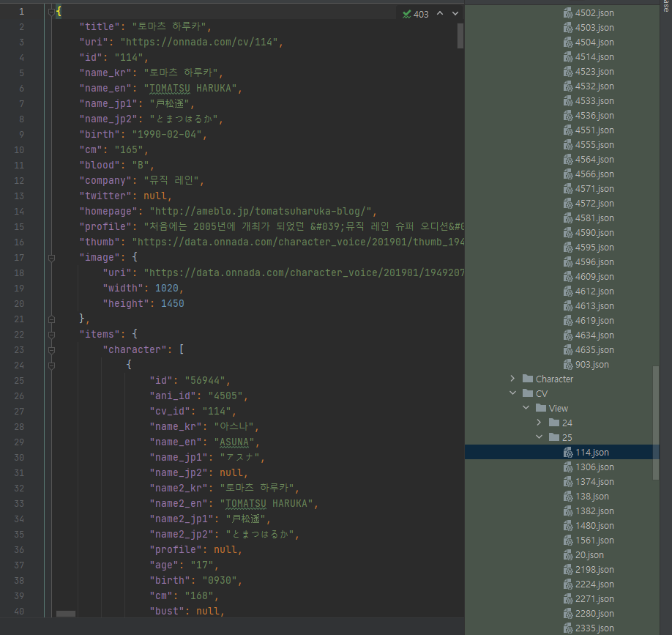Jump to previous highlighted problem arrow
The height and width of the screenshot is (635, 672).
click(440, 13)
